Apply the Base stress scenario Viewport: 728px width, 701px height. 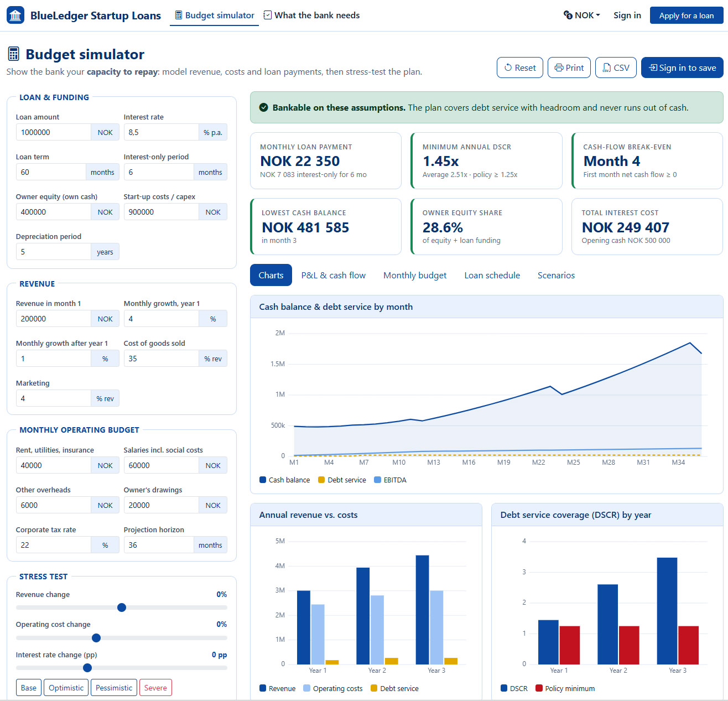[x=29, y=688]
